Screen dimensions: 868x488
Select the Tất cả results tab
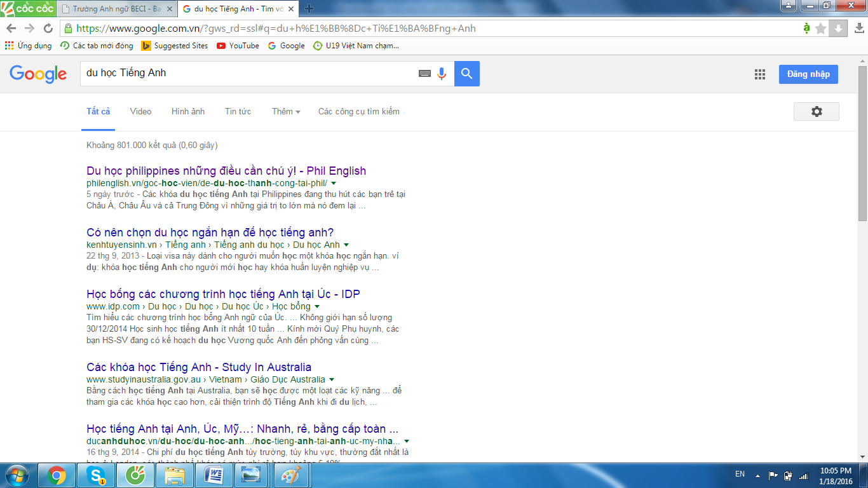98,111
